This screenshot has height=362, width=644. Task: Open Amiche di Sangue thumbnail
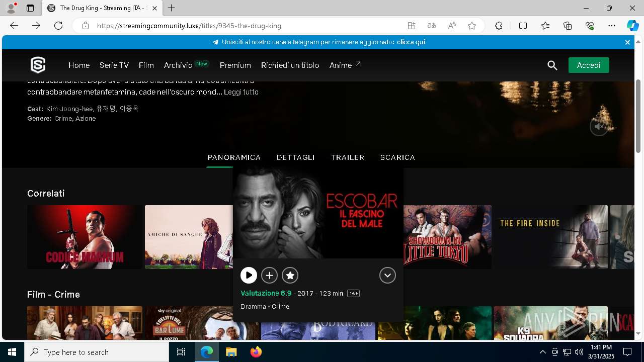coord(189,237)
